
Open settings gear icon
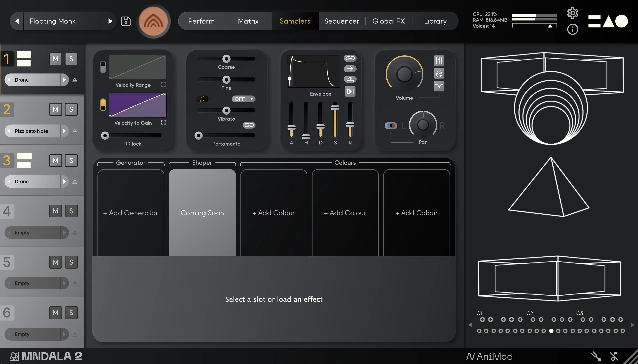[x=573, y=13]
